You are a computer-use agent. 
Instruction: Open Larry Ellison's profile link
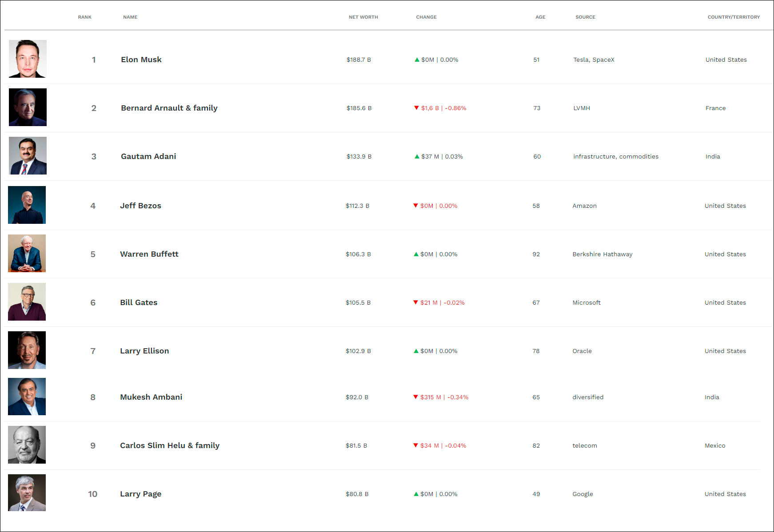point(144,351)
